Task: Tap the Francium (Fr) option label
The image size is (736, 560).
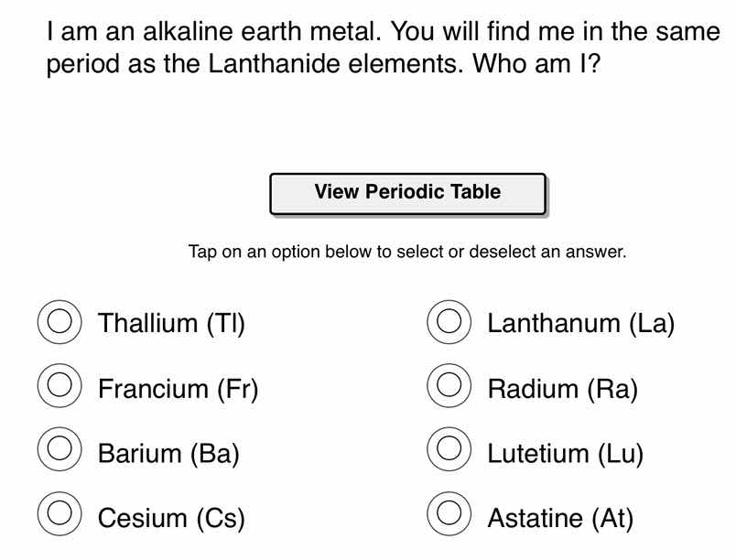Action: pos(178,389)
